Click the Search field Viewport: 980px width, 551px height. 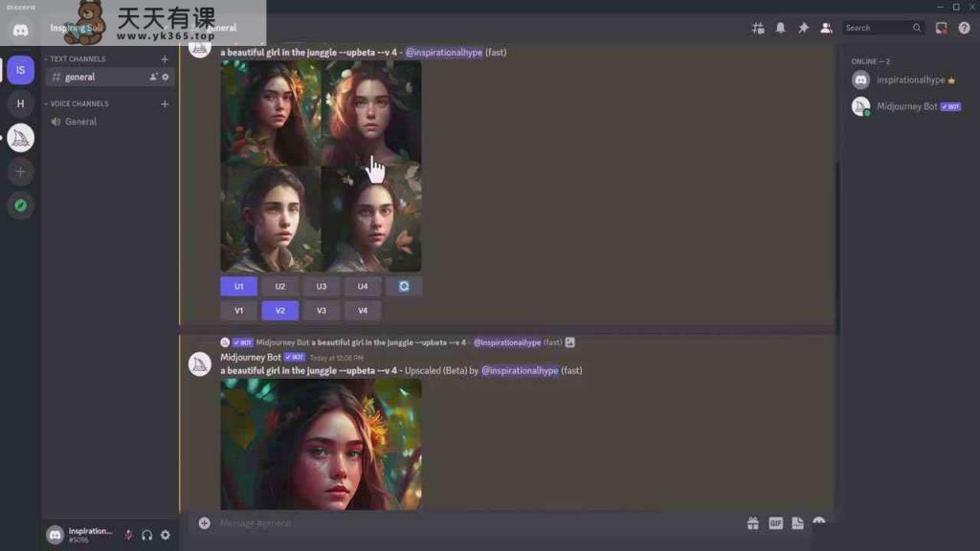tap(883, 28)
